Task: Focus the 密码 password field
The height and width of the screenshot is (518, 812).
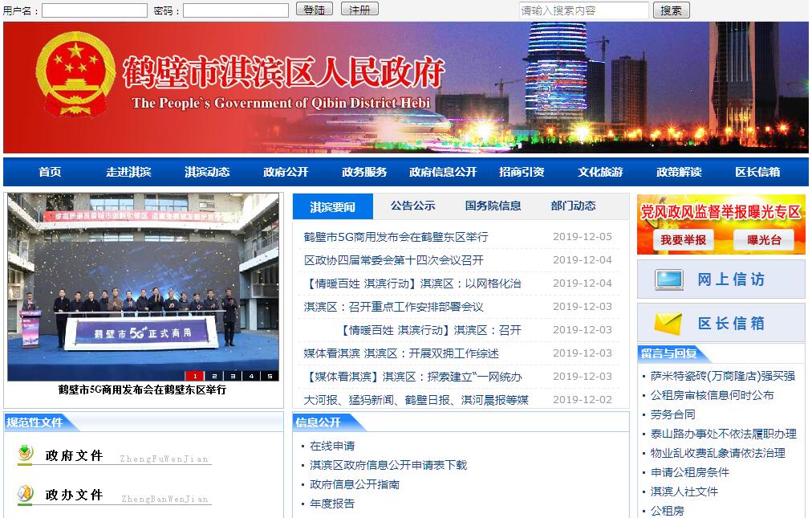Action: [236, 10]
